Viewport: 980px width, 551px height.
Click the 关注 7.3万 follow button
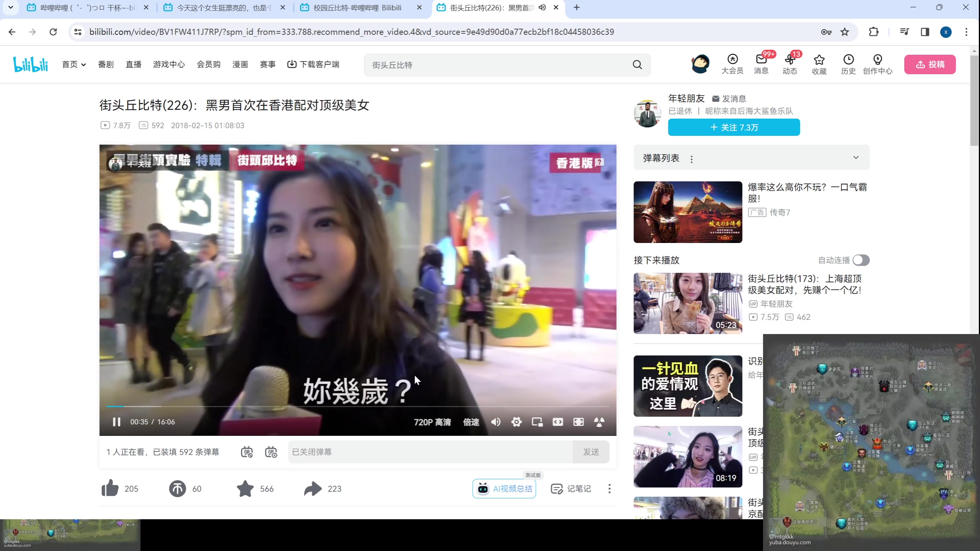(733, 127)
